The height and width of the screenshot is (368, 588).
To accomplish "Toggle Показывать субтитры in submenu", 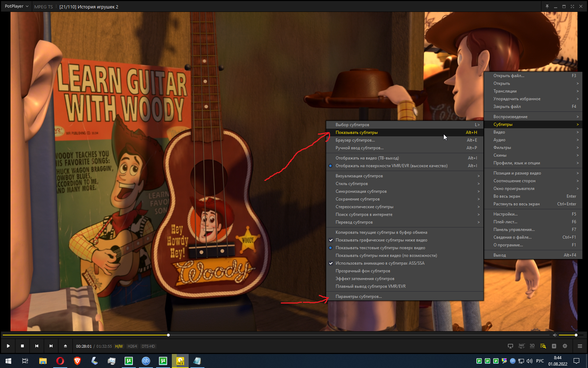I will pos(405,132).
